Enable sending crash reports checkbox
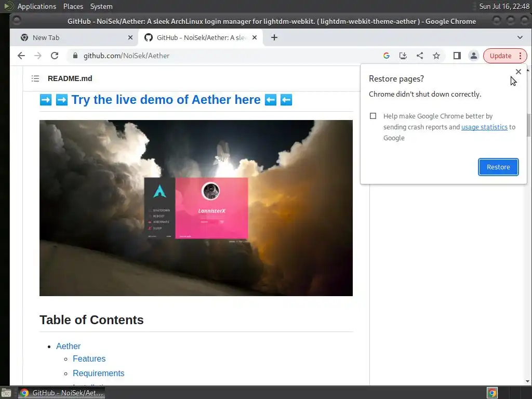 (x=373, y=116)
